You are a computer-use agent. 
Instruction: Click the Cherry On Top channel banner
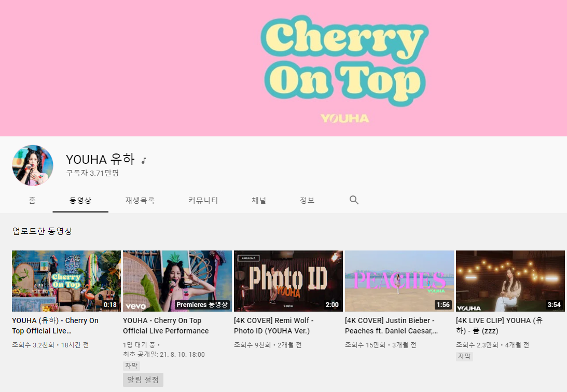tap(283, 68)
